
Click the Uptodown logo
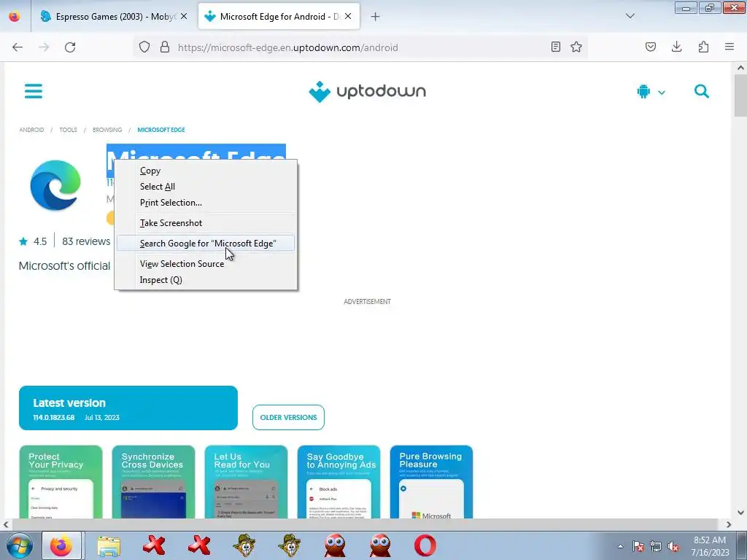click(x=368, y=91)
